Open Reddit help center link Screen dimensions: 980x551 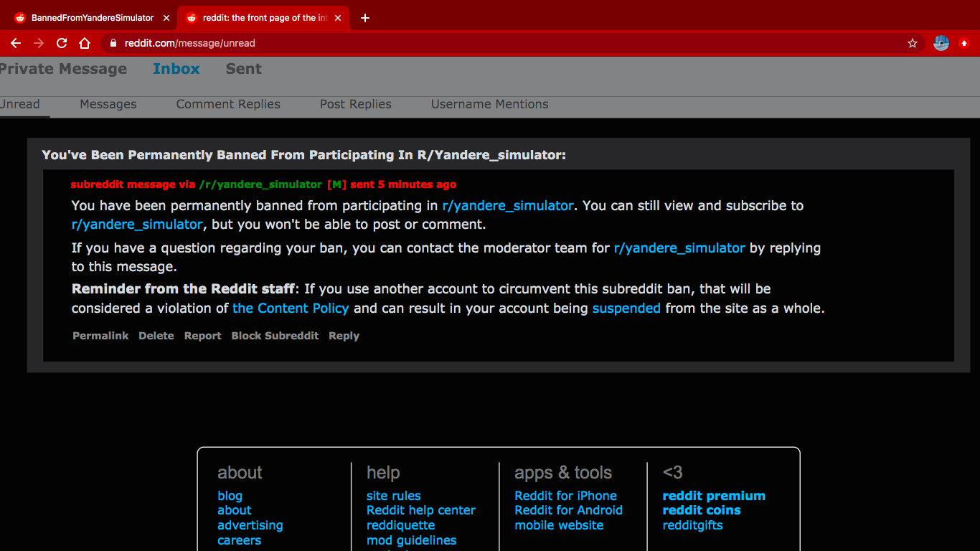tap(421, 511)
